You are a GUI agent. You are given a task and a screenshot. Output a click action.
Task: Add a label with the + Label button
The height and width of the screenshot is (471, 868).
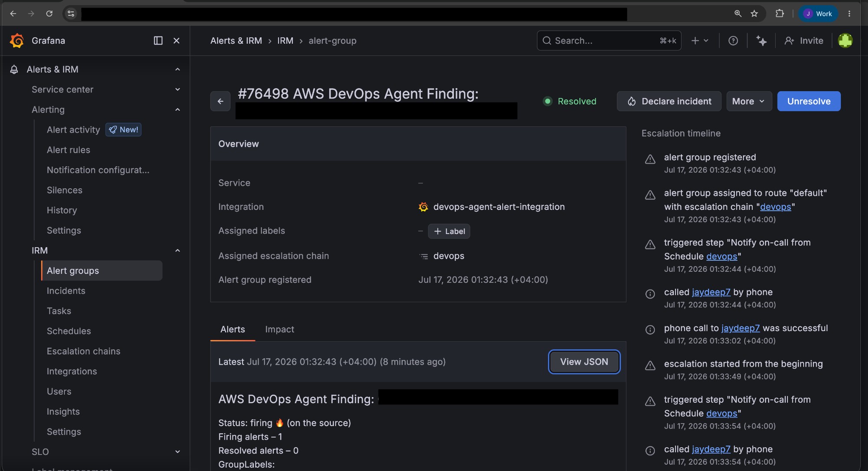[x=449, y=231]
